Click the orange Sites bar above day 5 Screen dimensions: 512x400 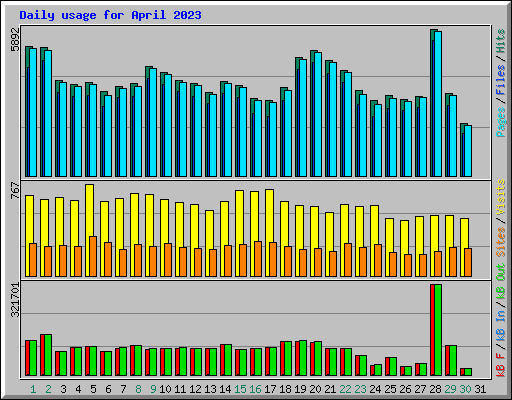click(93, 256)
